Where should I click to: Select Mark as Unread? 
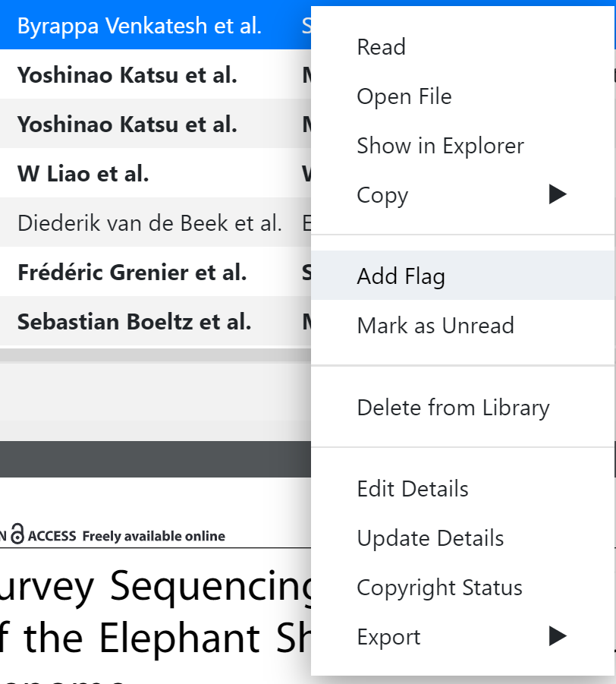(x=435, y=325)
